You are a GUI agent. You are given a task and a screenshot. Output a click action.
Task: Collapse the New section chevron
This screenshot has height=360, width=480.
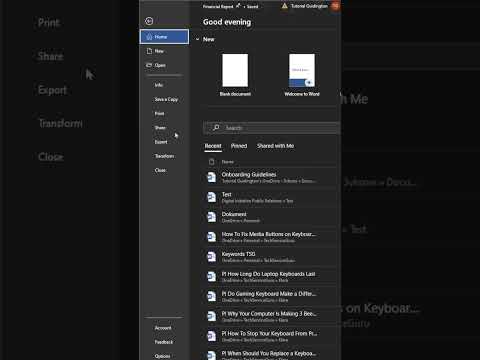pos(197,39)
